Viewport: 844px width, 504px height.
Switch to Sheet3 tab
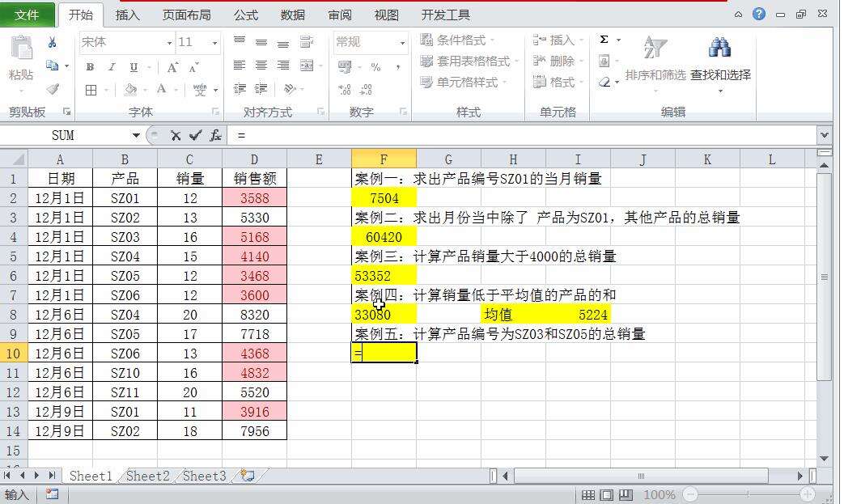coord(204,476)
